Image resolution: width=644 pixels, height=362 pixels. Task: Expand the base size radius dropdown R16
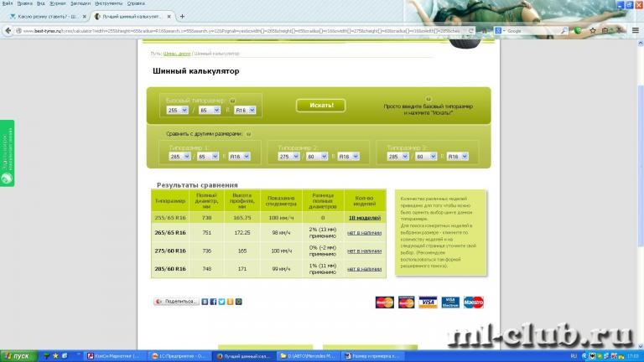point(247,110)
